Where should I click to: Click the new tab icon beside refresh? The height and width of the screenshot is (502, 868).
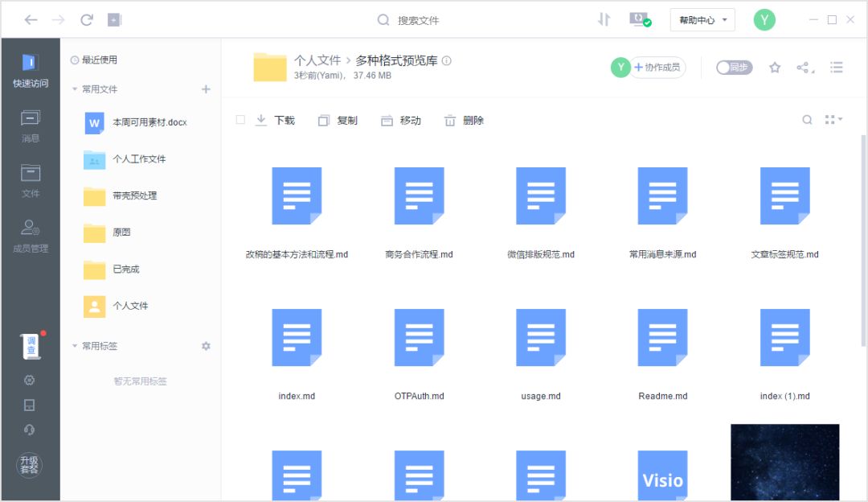(114, 20)
